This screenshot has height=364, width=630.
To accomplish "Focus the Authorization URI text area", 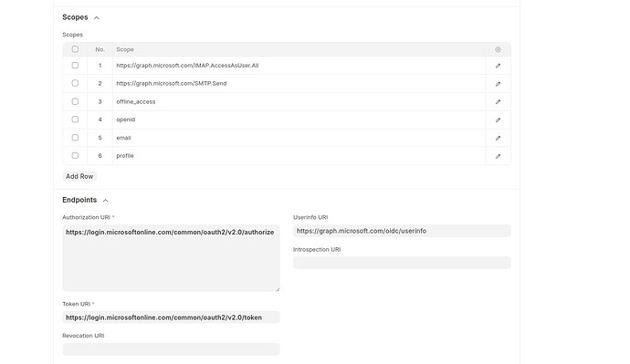I will (x=171, y=258).
